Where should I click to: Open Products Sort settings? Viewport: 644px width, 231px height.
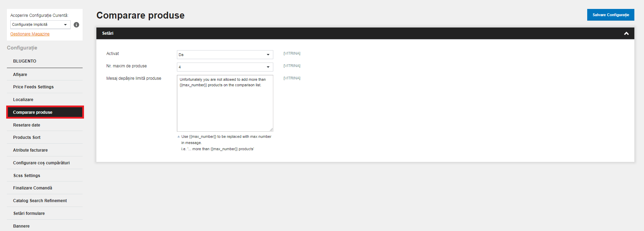coord(45,137)
